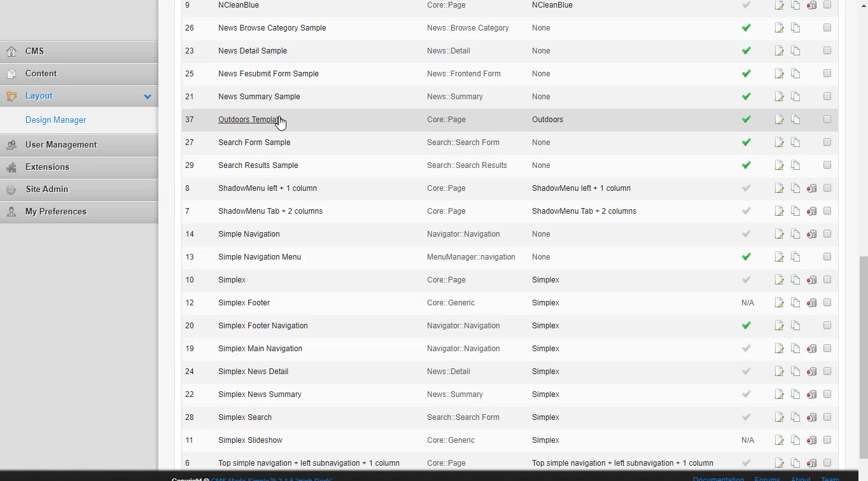Expand the Extensions sidebar section
Viewport: 868px width, 481px height.
[47, 167]
